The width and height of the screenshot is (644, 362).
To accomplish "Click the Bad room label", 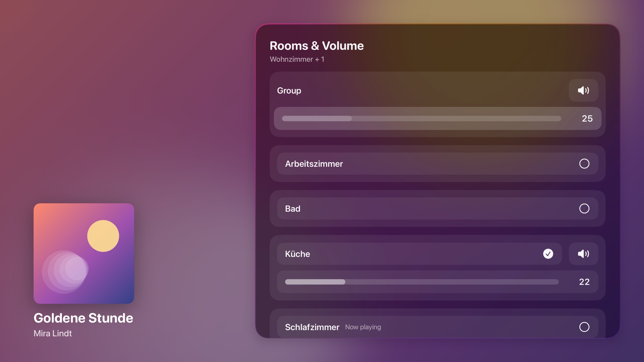I will [292, 209].
